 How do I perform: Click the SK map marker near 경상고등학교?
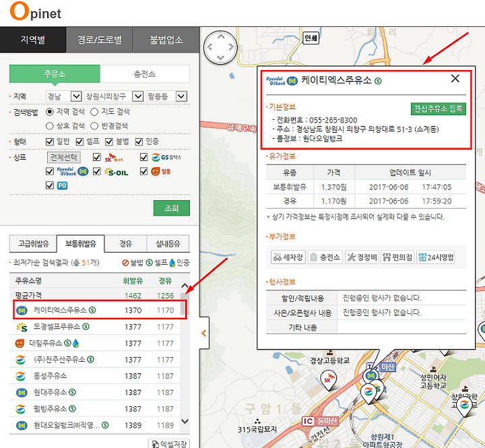click(328, 380)
